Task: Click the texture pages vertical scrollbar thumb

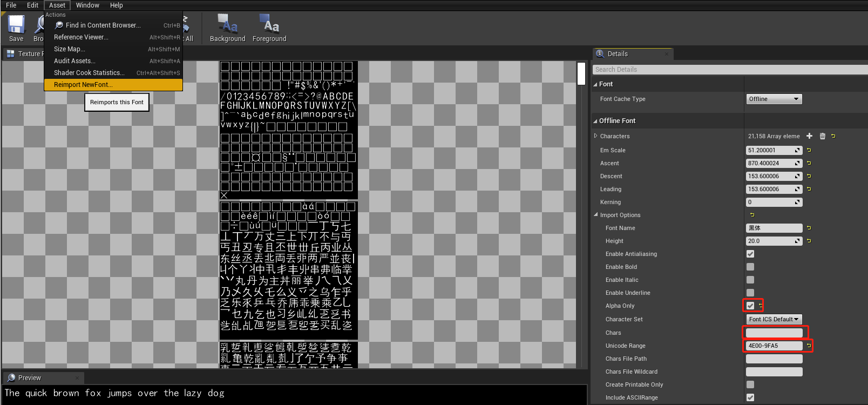Action: click(x=581, y=73)
